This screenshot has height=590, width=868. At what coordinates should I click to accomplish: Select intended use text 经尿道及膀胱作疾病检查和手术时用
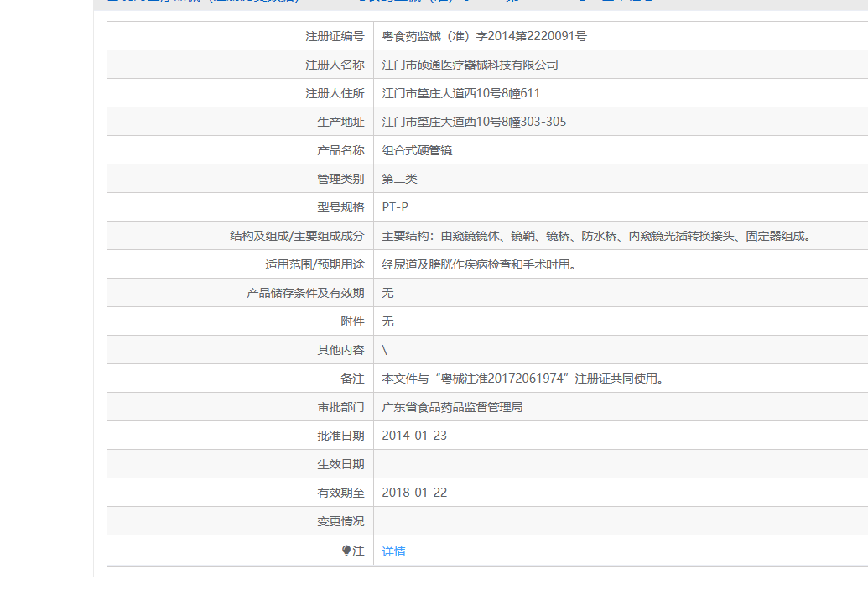(480, 265)
